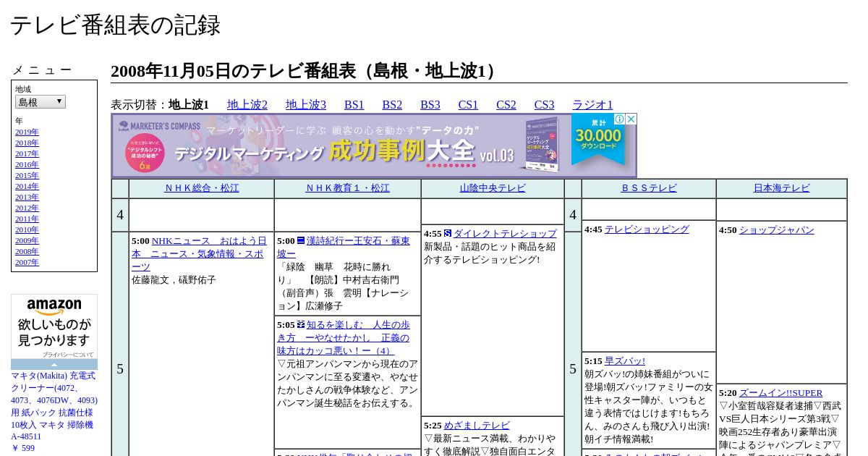Click the プライバシーについて ad privacy text

[67, 355]
